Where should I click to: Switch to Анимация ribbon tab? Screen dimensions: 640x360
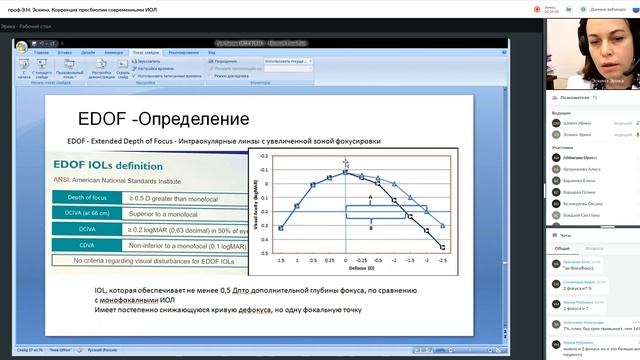coord(113,53)
